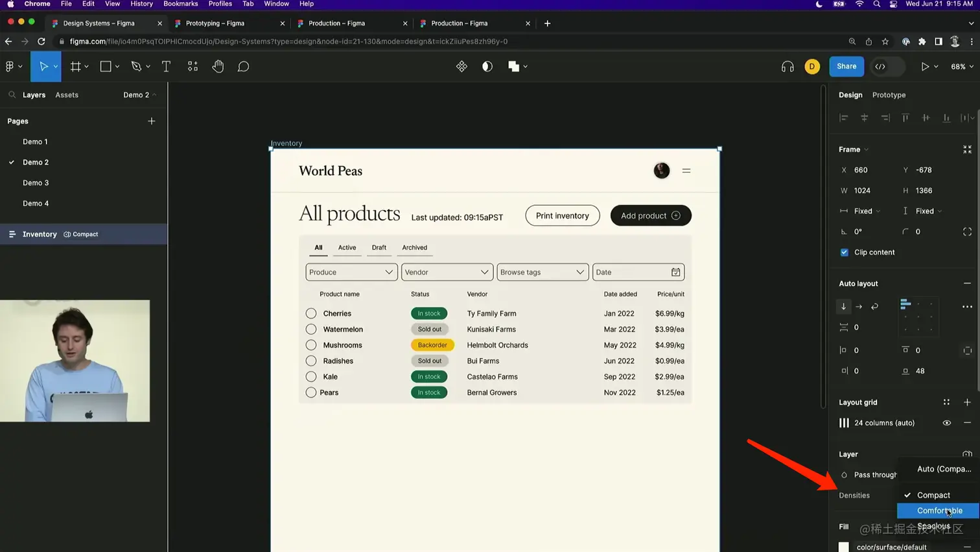Click Resize to fit icon in Frame section
This screenshot has height=552, width=980.
[967, 149]
